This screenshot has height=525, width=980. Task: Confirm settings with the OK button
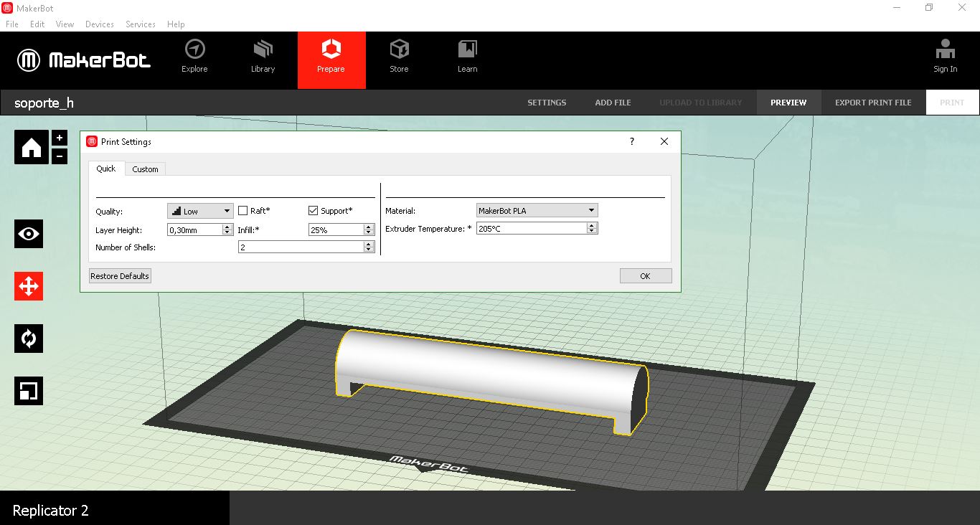click(645, 276)
